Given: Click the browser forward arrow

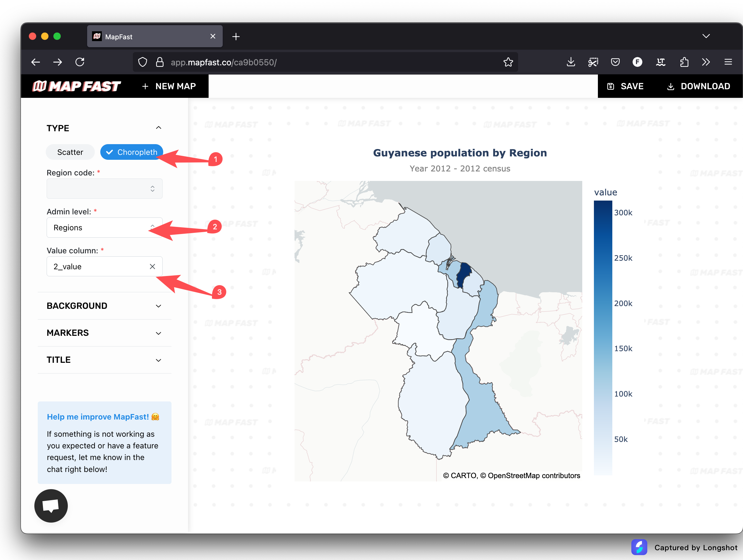Looking at the screenshot, I should (x=58, y=62).
